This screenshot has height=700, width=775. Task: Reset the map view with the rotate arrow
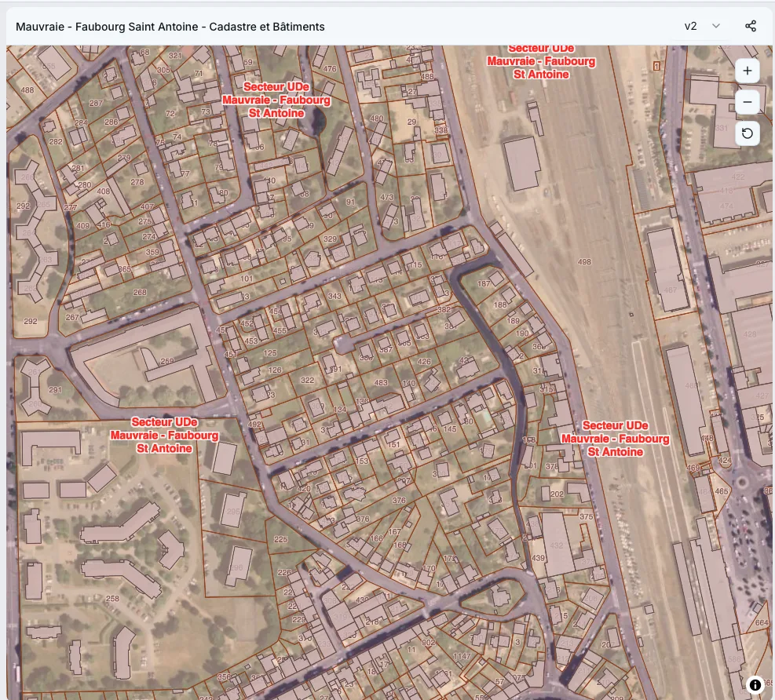748,133
